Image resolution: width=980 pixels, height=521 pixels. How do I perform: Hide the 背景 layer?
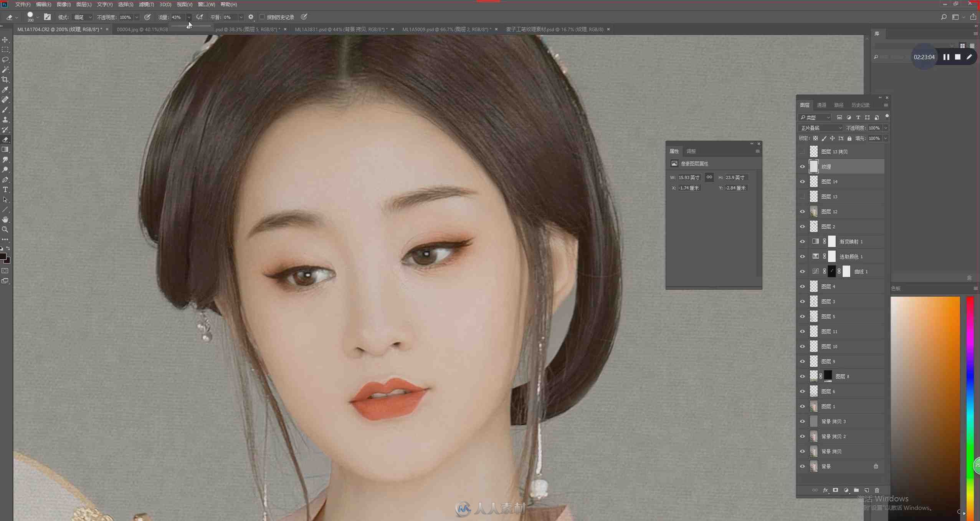[x=802, y=466]
